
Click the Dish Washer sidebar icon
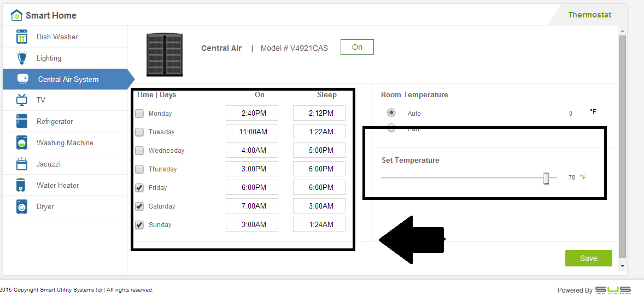click(22, 37)
